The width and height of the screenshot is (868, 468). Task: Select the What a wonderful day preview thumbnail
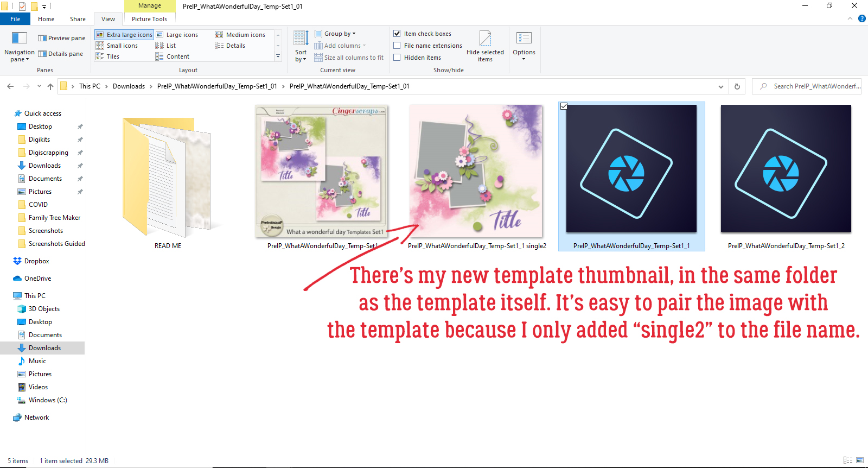coord(322,171)
